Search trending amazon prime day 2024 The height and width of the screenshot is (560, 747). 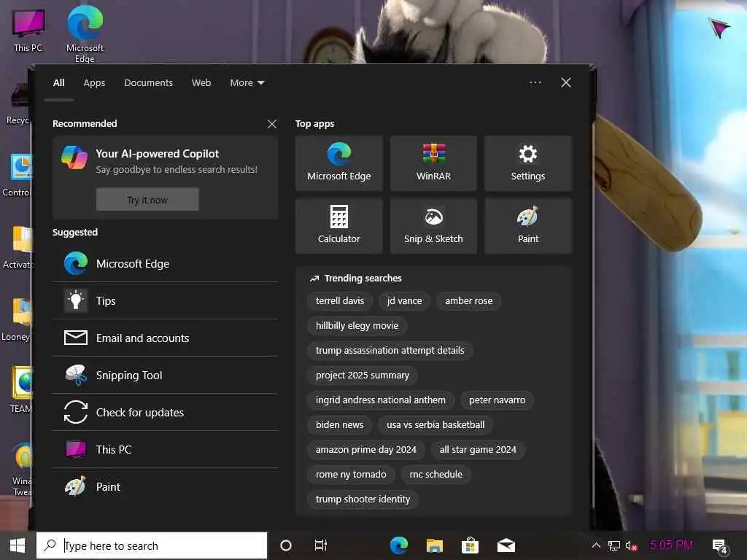coord(366,449)
